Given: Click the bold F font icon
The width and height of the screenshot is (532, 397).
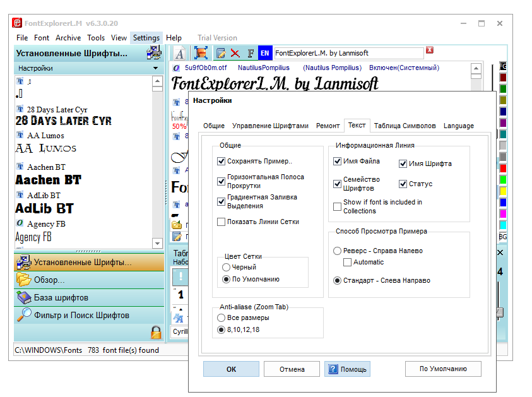Looking at the screenshot, I should pos(251,53).
